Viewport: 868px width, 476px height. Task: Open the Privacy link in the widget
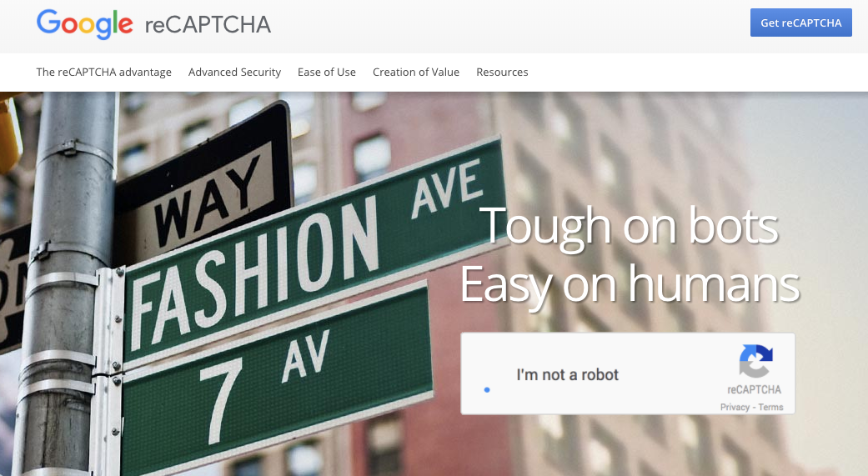pyautogui.click(x=735, y=407)
